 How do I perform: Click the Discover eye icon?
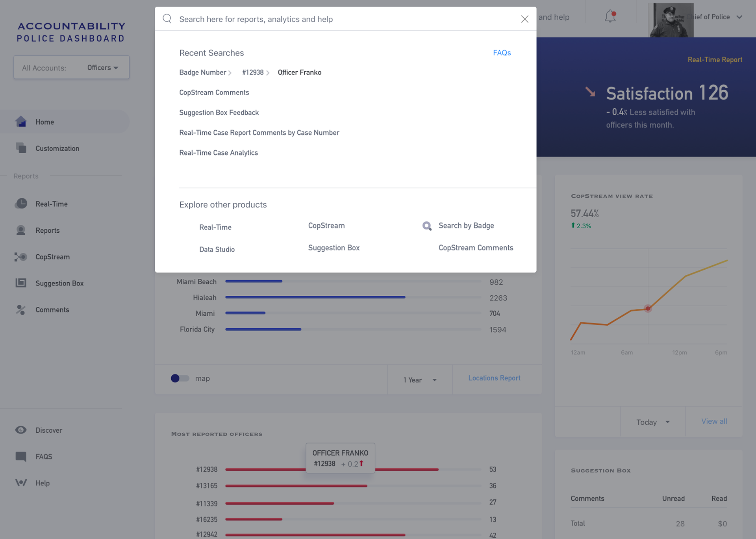click(21, 430)
